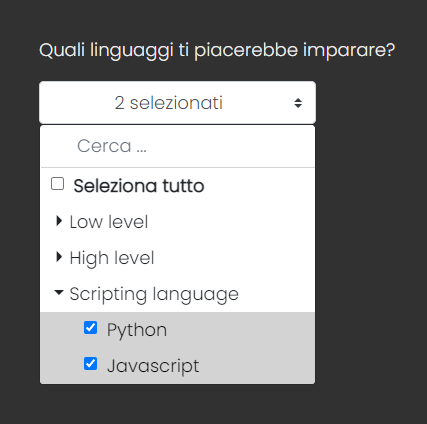Open the "2 selezionati" dropdown
The height and width of the screenshot is (424, 427).
(177, 103)
